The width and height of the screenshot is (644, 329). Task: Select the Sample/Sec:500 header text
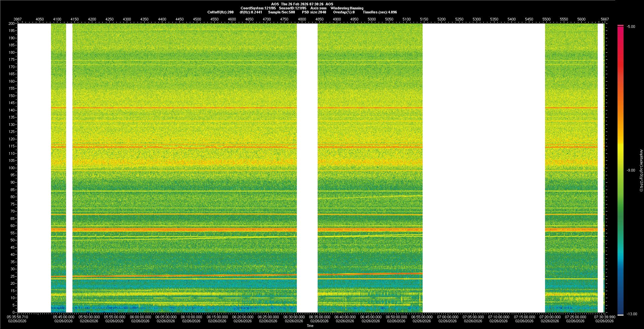pyautogui.click(x=281, y=12)
